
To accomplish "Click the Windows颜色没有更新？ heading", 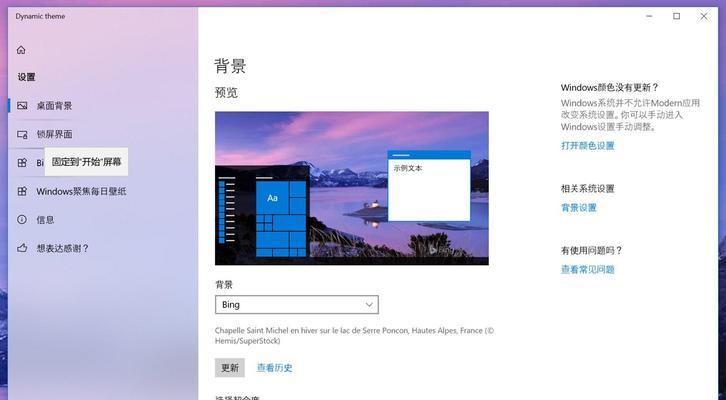I will click(x=609, y=87).
